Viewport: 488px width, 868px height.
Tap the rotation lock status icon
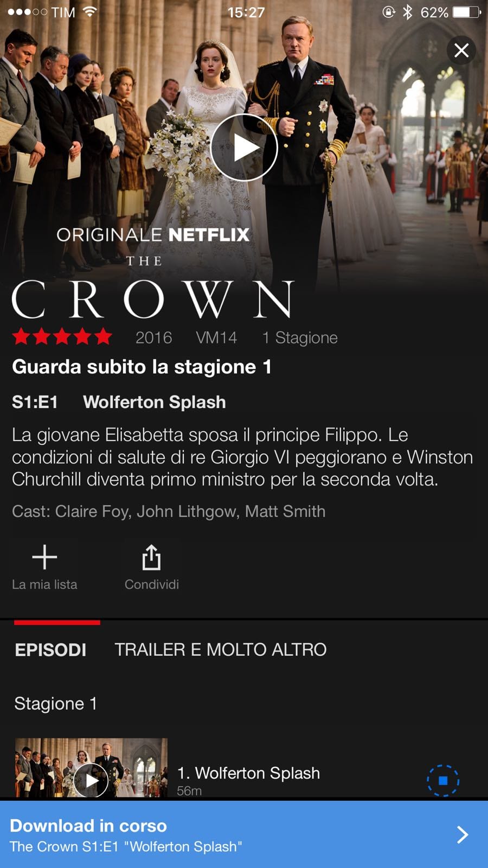pos(389,12)
